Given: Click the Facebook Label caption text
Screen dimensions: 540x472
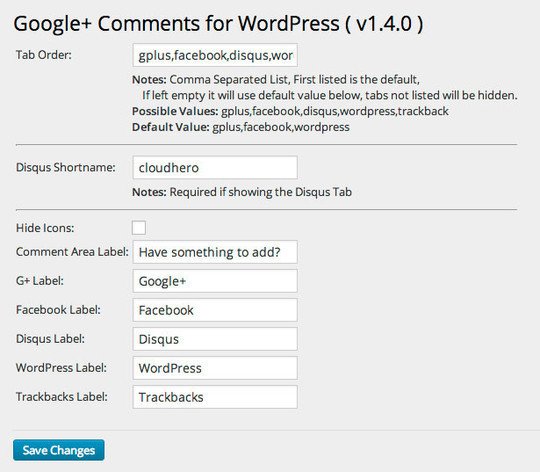Looking at the screenshot, I should (58, 310).
